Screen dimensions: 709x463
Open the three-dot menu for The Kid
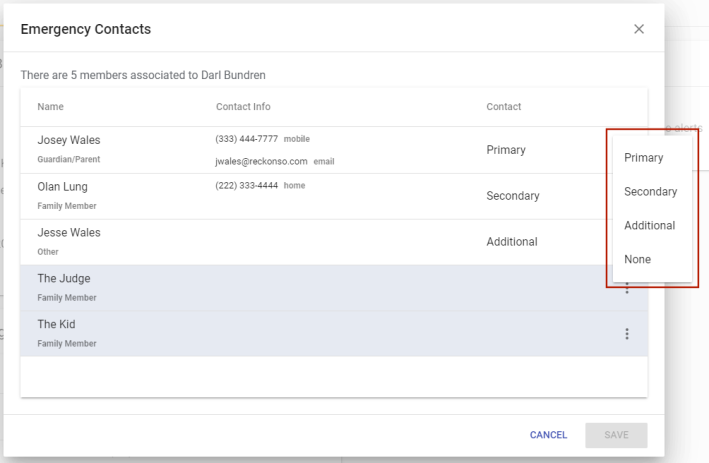click(x=627, y=334)
